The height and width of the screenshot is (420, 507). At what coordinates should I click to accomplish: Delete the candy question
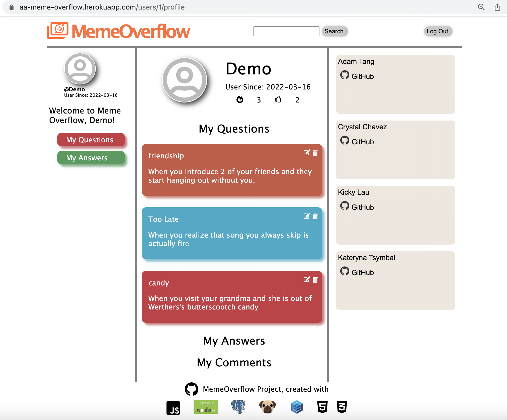point(315,280)
